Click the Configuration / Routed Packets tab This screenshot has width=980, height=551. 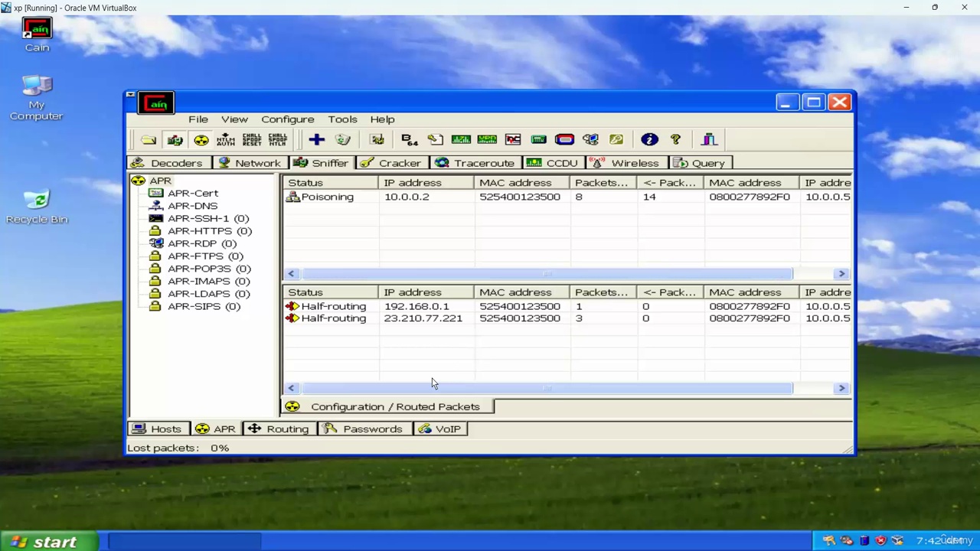click(x=387, y=407)
